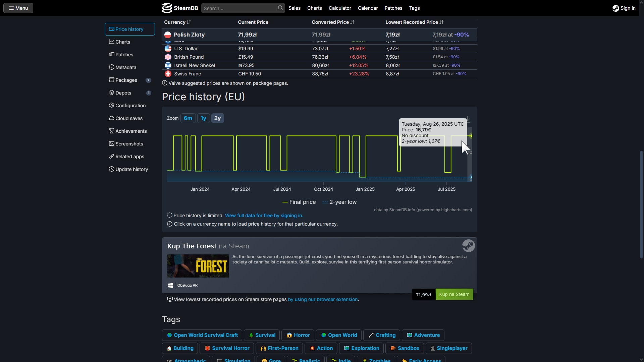Click the Steam logo beside Sign in

615,8
